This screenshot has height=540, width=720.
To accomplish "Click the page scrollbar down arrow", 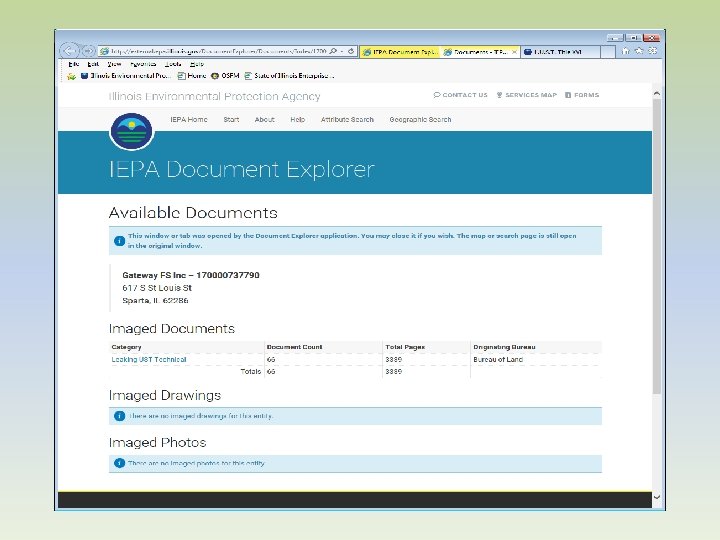I will [x=657, y=497].
